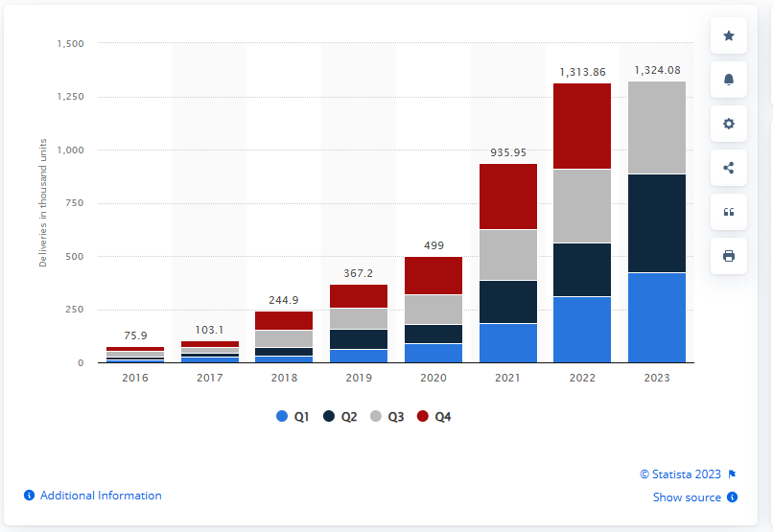The width and height of the screenshot is (773, 532).
Task: Click the 2023 x-axis label
Action: (x=657, y=378)
